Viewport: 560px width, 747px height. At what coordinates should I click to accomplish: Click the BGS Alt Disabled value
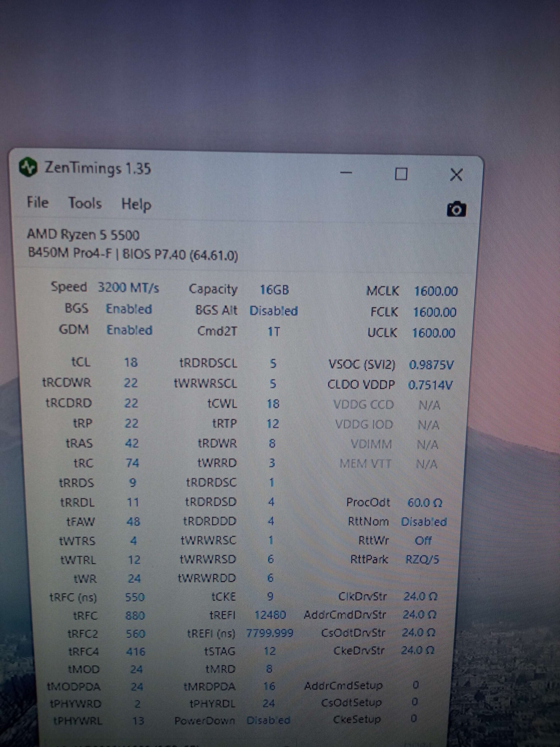(273, 311)
